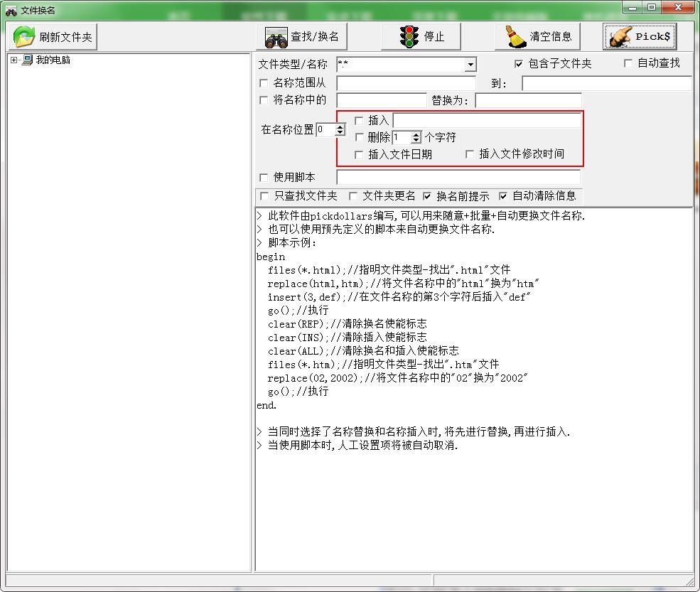Click the 'clear(INS)' script line

[348, 338]
